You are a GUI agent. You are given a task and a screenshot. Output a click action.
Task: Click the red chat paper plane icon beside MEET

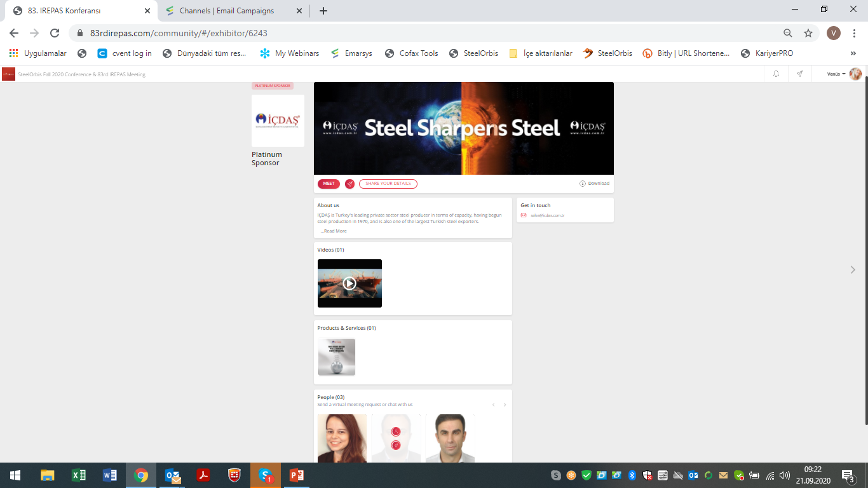click(349, 184)
